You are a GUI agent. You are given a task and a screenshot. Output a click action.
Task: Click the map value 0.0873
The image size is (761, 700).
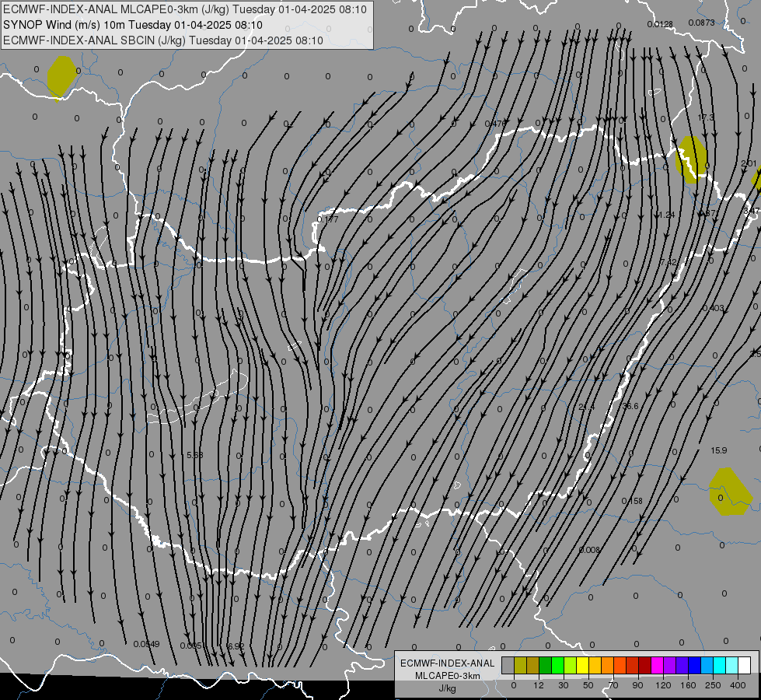[x=701, y=23]
